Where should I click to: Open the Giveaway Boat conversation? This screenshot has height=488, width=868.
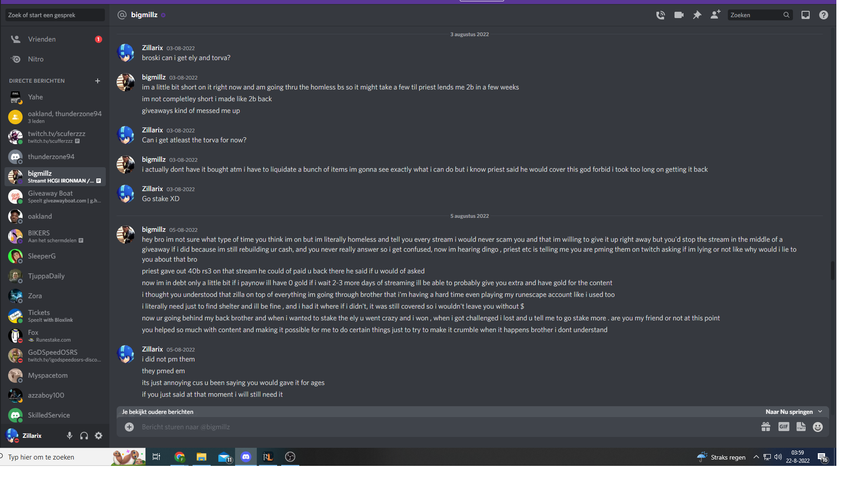coord(55,197)
